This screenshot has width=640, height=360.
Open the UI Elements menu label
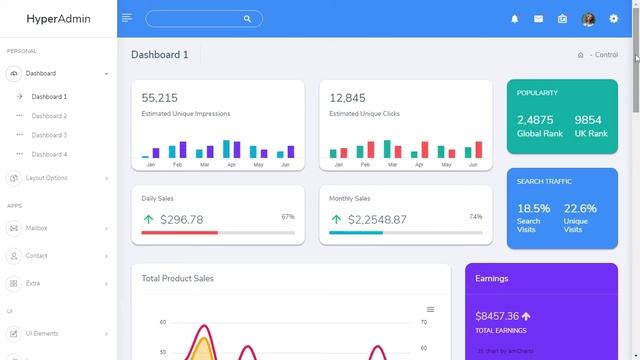[42, 333]
